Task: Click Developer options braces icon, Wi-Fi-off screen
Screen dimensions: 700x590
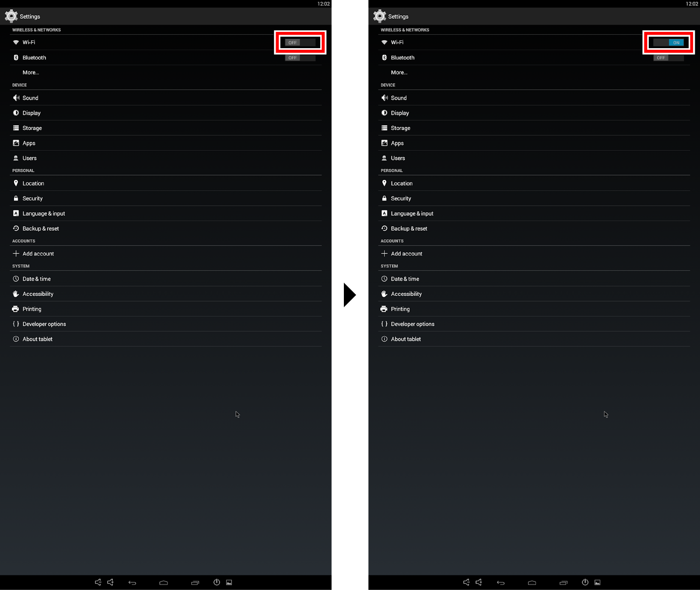Action: point(16,324)
